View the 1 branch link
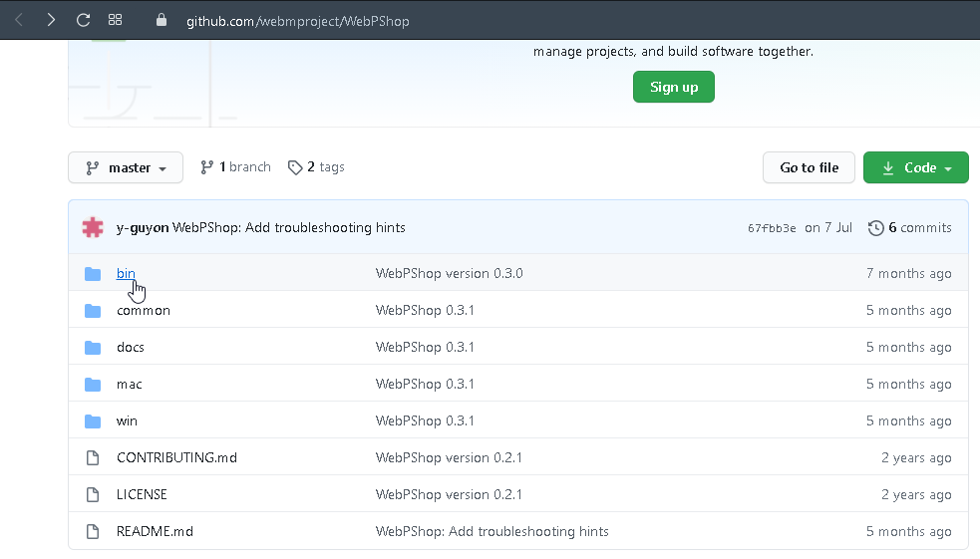 [235, 166]
